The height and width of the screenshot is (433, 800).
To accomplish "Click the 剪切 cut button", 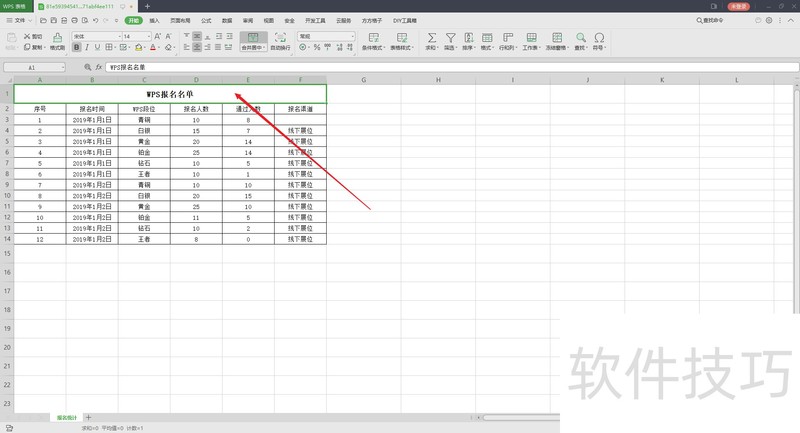I will tap(33, 37).
